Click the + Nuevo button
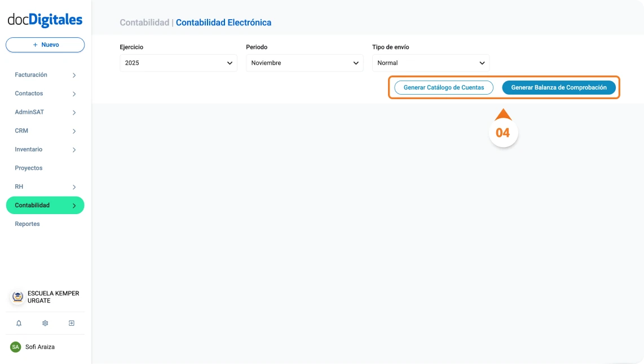This screenshot has height=364, width=644. (x=45, y=45)
